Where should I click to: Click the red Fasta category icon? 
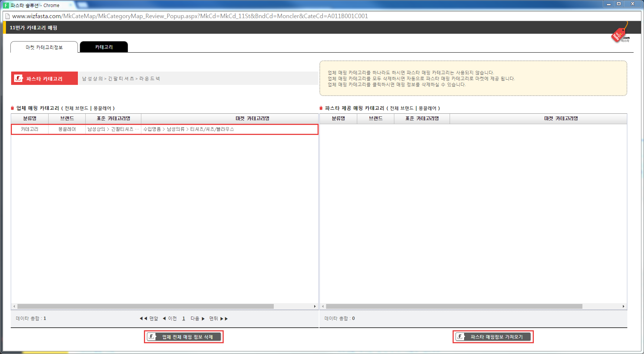click(x=18, y=78)
